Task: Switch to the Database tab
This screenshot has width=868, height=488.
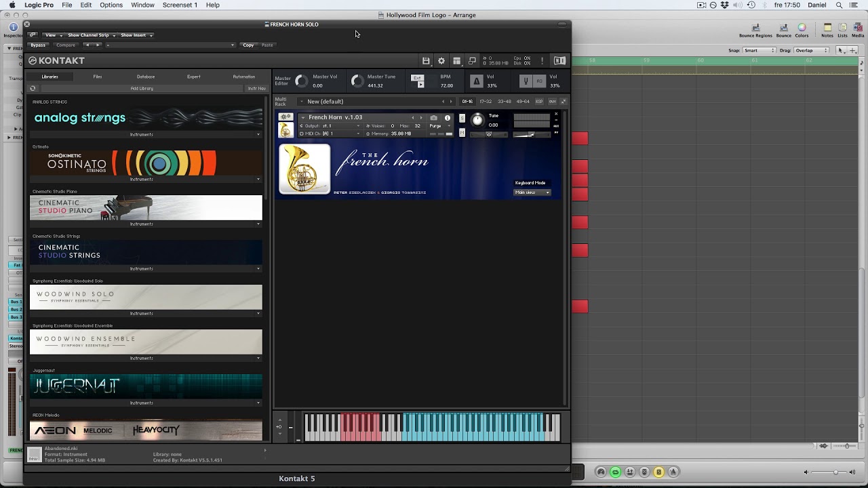Action: [x=146, y=77]
